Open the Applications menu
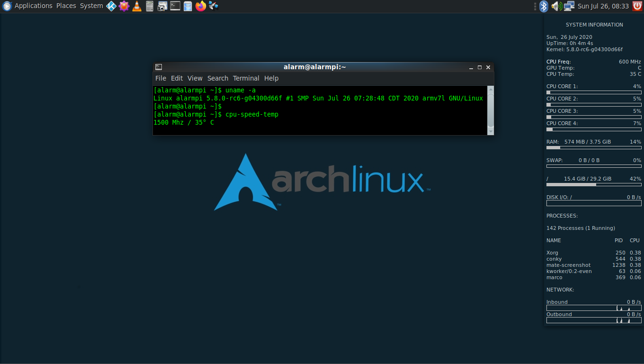Screen dimensions: 644x364 point(33,6)
